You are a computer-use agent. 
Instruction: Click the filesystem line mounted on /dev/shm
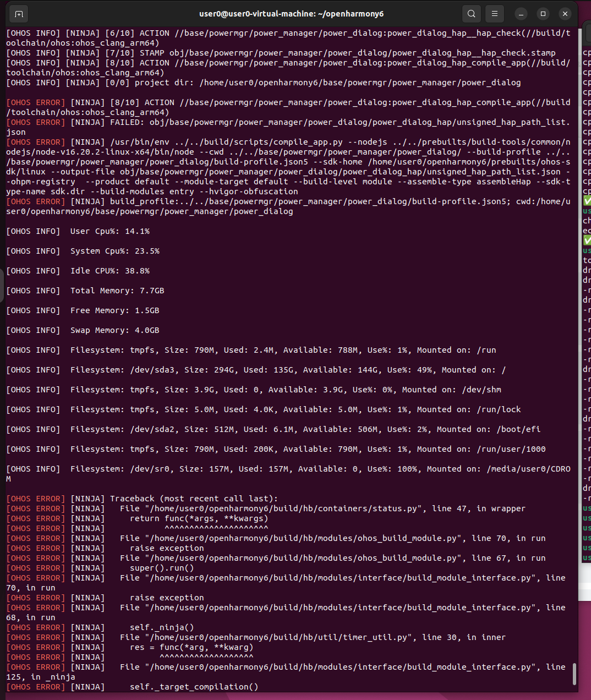pyautogui.click(x=254, y=390)
